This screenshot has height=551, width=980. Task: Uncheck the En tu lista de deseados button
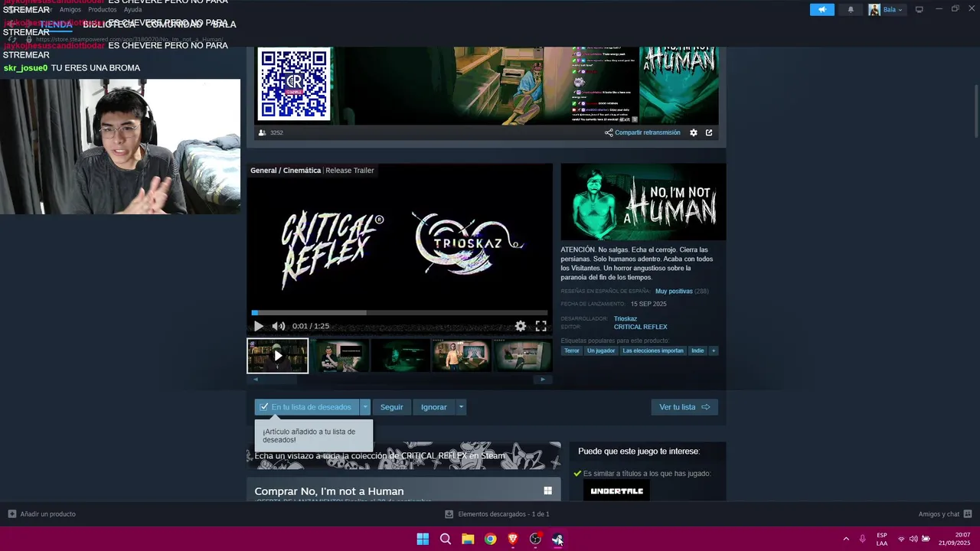coord(306,407)
